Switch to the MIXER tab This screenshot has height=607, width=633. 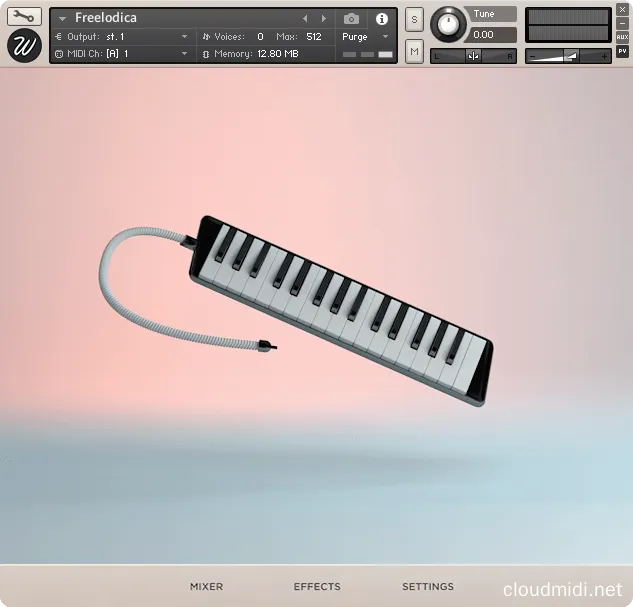[206, 587]
